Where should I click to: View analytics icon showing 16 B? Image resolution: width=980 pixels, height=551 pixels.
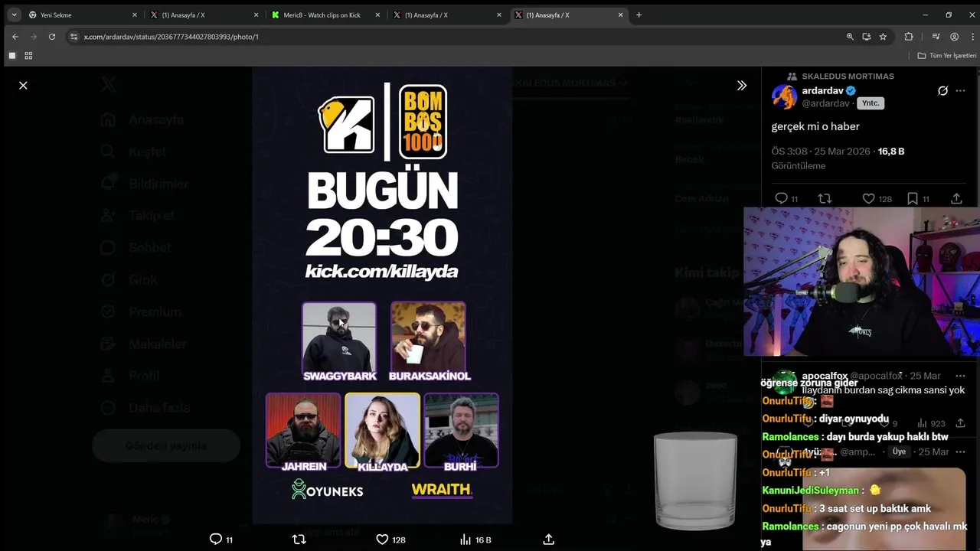(475, 540)
